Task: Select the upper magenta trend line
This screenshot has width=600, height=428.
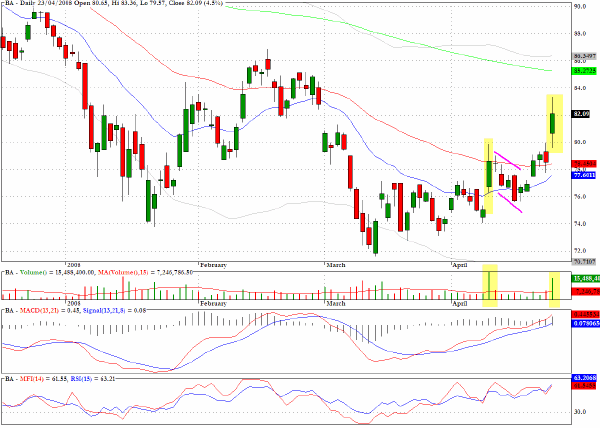Action: (507, 160)
